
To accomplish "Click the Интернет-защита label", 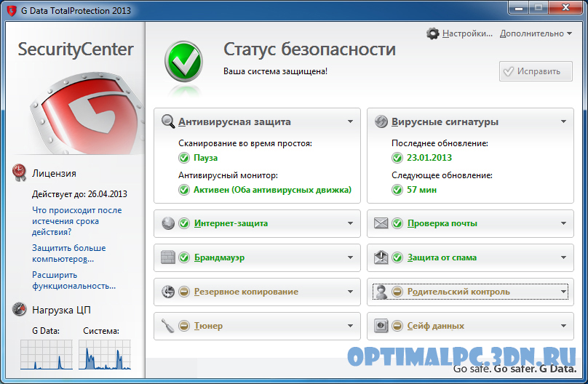I will pyautogui.click(x=231, y=223).
